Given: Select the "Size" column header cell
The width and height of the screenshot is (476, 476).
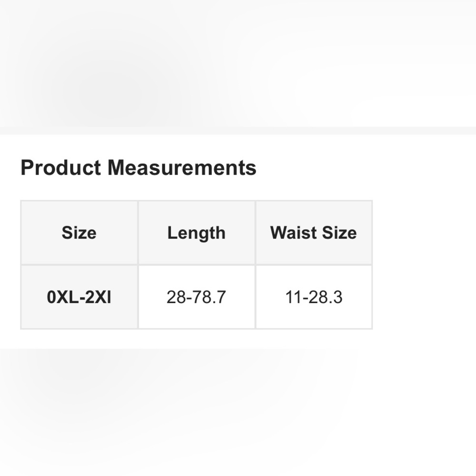Looking at the screenshot, I should point(79,233).
